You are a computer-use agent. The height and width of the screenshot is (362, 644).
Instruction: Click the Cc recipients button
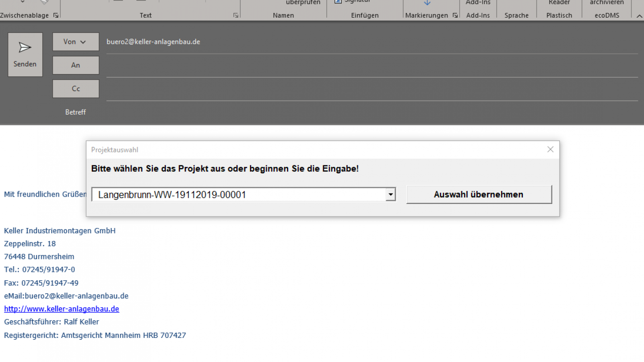(75, 89)
